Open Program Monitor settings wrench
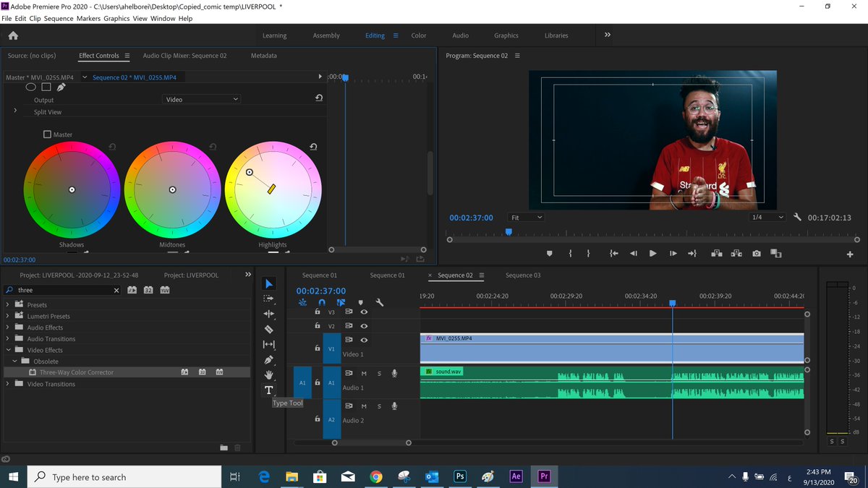 (x=797, y=217)
